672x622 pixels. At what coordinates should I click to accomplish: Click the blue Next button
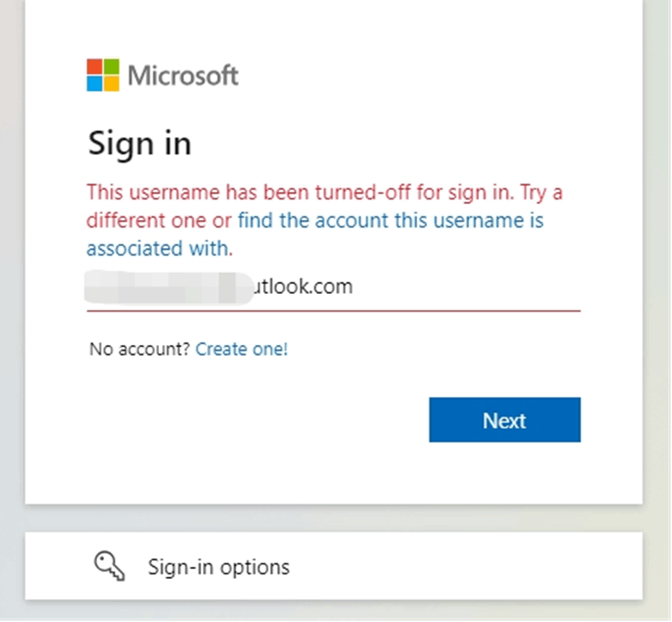click(x=505, y=420)
